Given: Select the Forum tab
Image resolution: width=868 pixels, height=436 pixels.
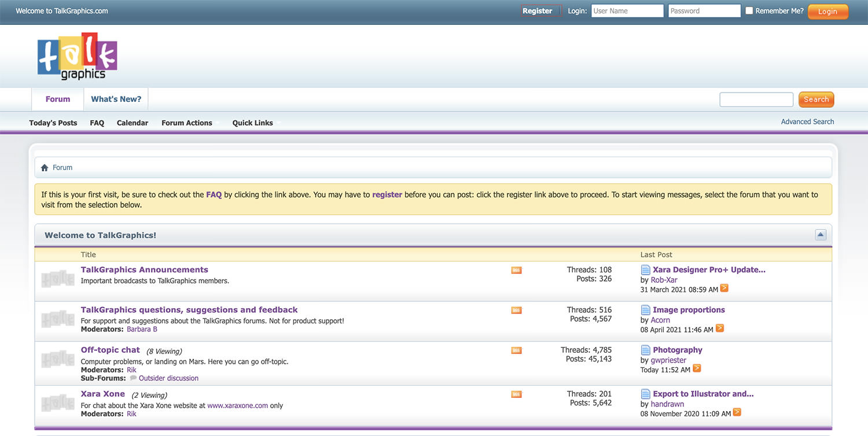Looking at the screenshot, I should (58, 99).
